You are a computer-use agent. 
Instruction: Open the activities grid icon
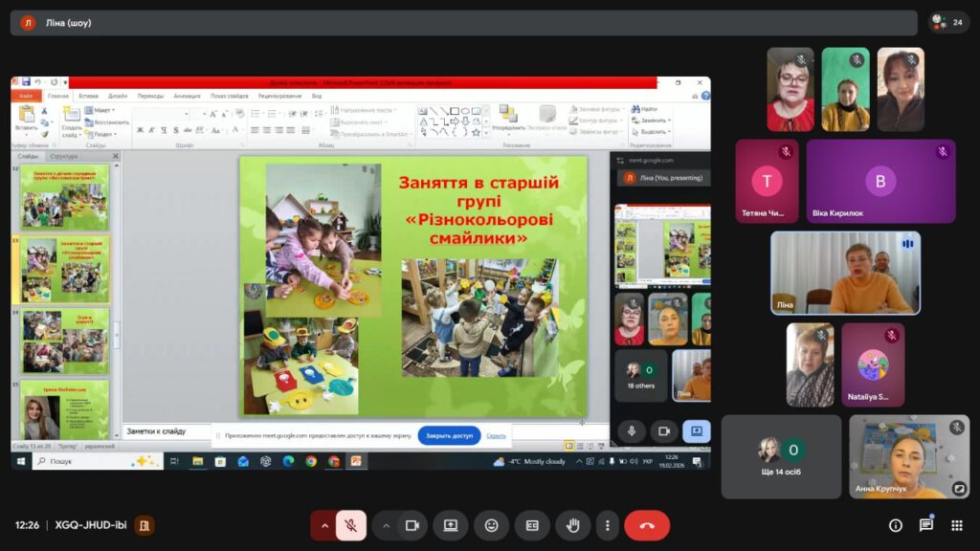point(956,525)
